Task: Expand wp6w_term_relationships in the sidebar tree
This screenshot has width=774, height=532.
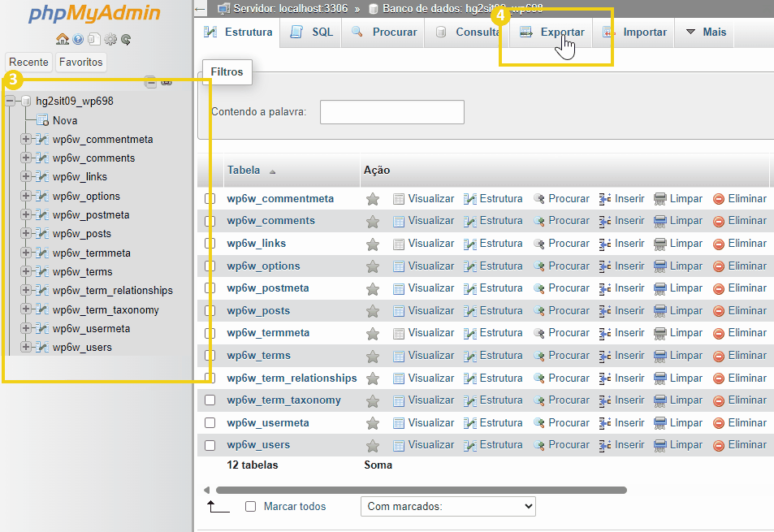Action: coord(26,290)
